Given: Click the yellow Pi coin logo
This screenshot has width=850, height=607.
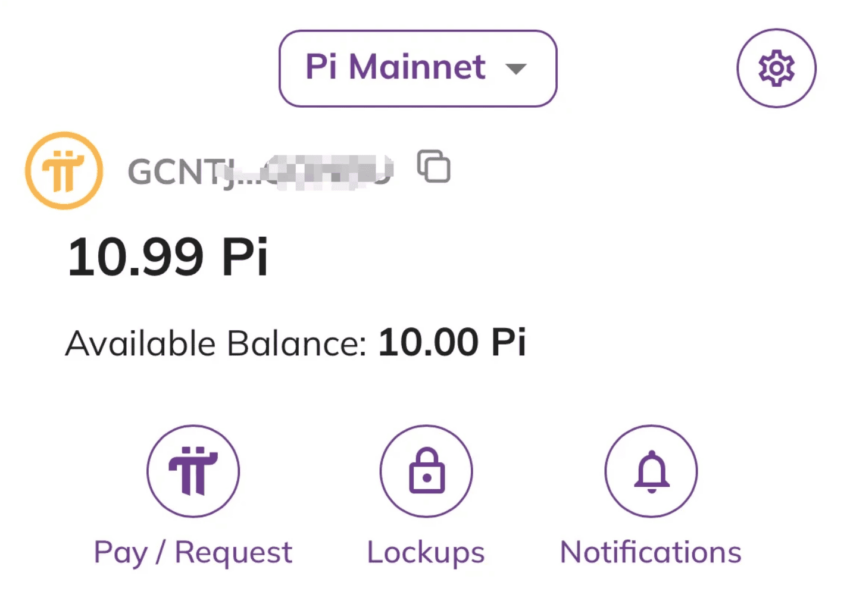Looking at the screenshot, I should point(63,169).
